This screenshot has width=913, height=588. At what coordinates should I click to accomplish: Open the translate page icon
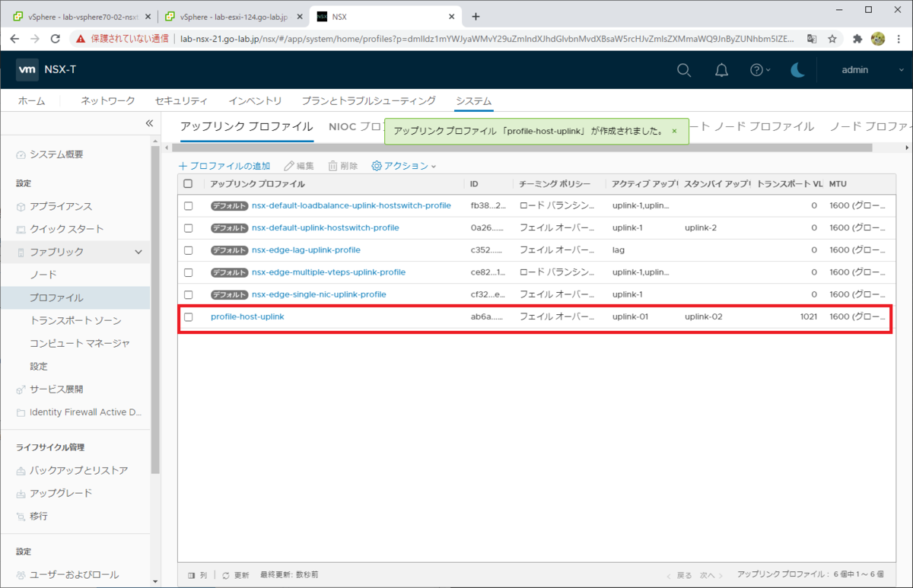coord(812,38)
